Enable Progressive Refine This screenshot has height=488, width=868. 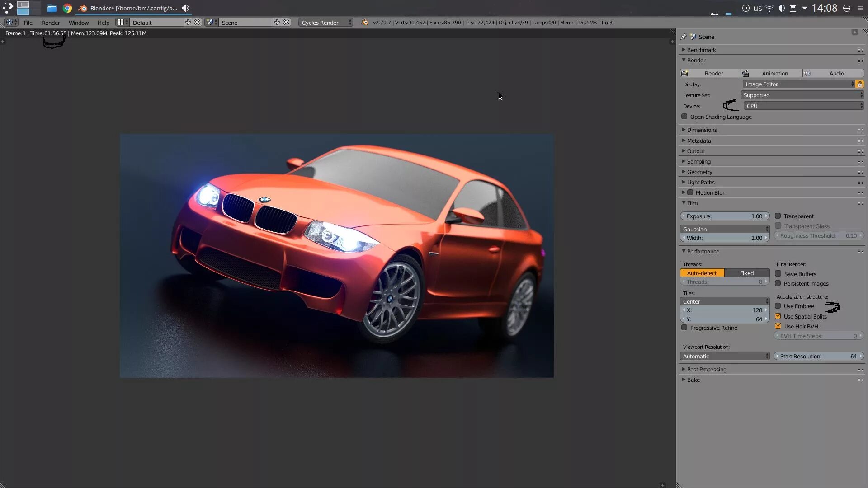pos(684,328)
